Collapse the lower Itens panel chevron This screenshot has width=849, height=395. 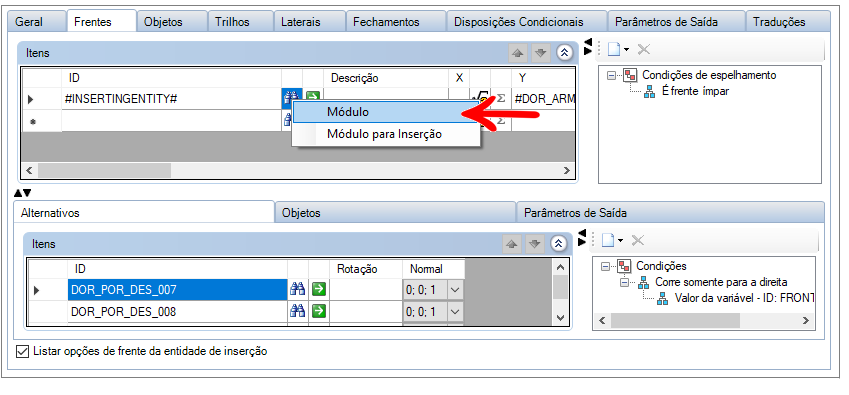pos(559,243)
